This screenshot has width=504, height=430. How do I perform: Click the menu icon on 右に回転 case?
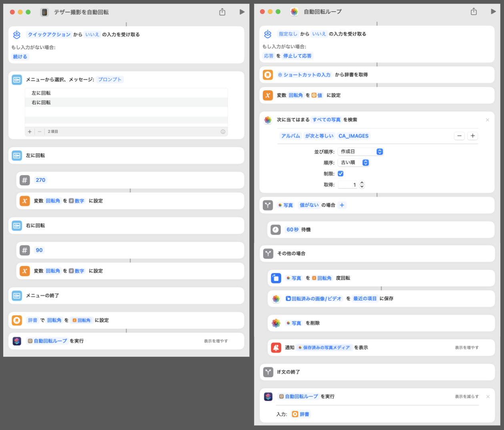(x=17, y=226)
